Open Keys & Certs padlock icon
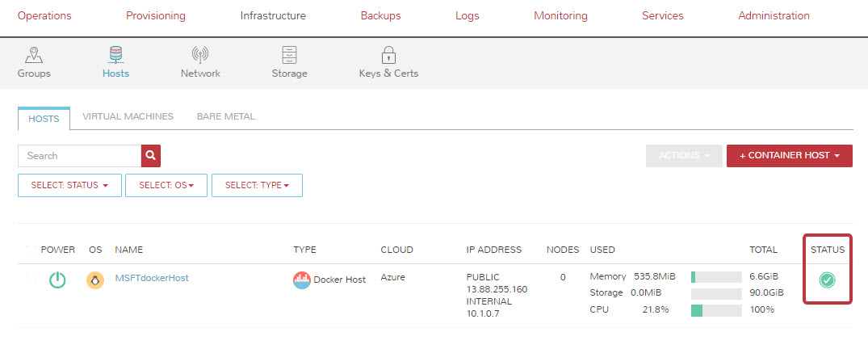 (388, 55)
